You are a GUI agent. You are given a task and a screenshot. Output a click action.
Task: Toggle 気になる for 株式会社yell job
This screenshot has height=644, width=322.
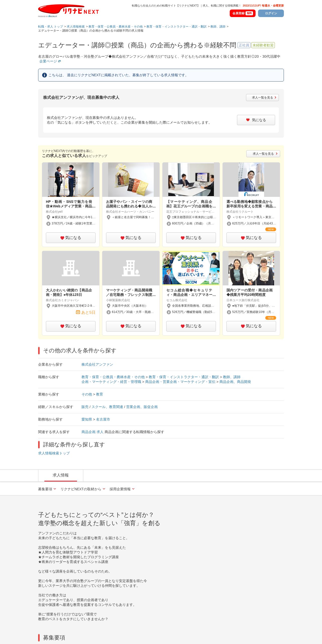[71, 238]
